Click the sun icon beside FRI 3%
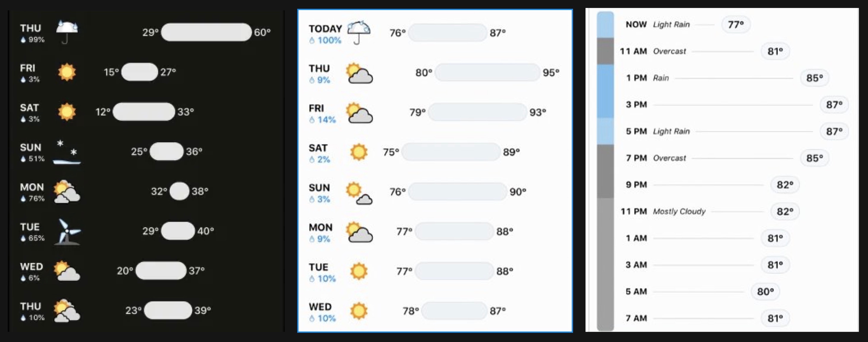Screen dimensions: 868x342 [x=67, y=72]
